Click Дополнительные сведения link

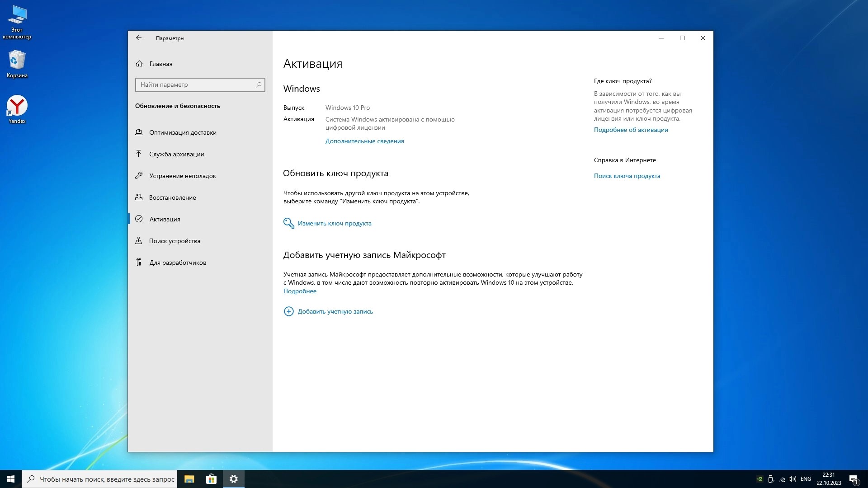click(x=364, y=141)
